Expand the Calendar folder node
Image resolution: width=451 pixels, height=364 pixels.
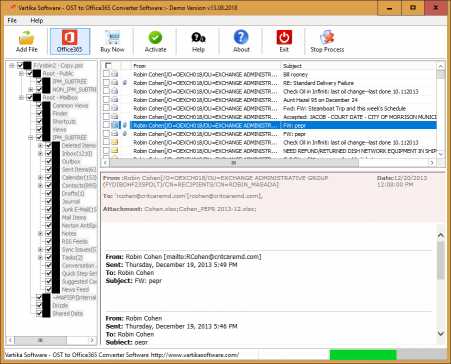tap(40, 177)
